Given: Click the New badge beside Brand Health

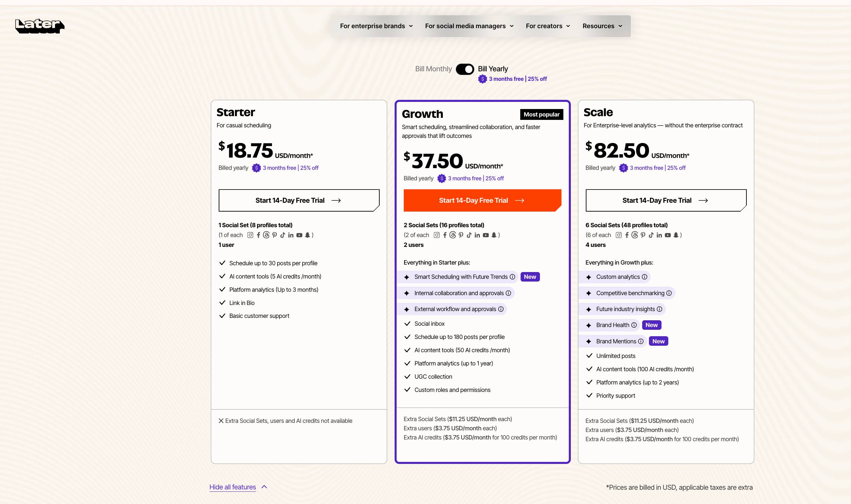Looking at the screenshot, I should 651,325.
